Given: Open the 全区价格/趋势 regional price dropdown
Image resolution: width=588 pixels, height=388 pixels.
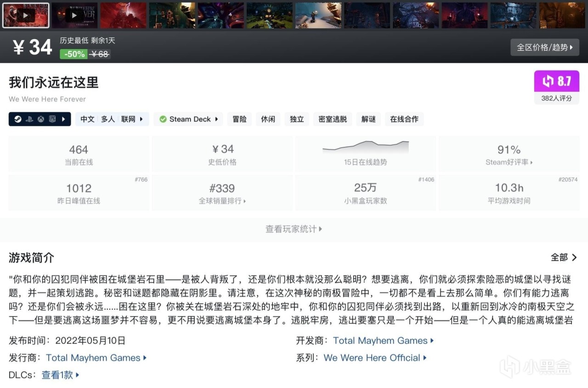Looking at the screenshot, I should pos(545,47).
